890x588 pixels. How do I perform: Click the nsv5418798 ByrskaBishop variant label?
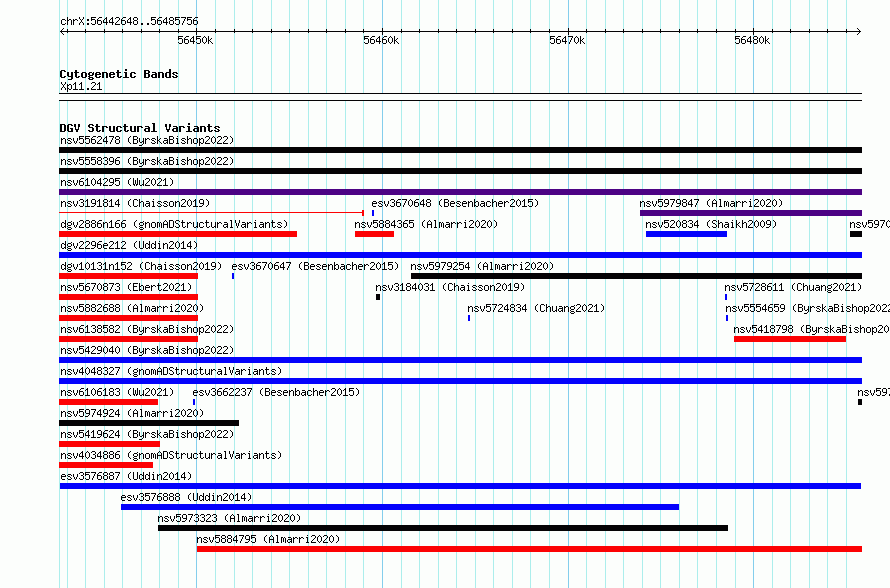coord(811,329)
